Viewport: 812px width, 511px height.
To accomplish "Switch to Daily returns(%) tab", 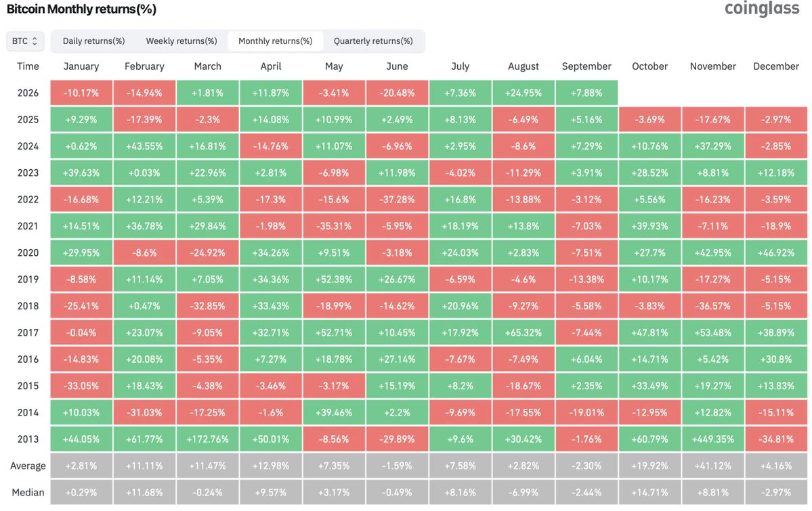I will 93,41.
